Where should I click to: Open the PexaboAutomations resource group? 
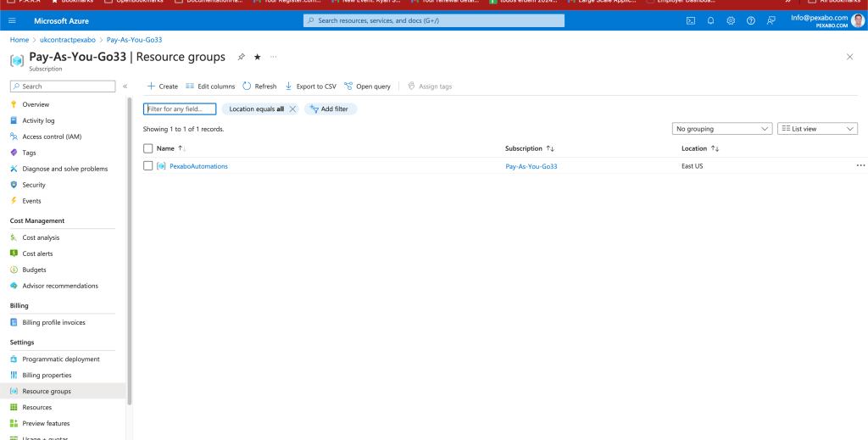[x=198, y=166]
